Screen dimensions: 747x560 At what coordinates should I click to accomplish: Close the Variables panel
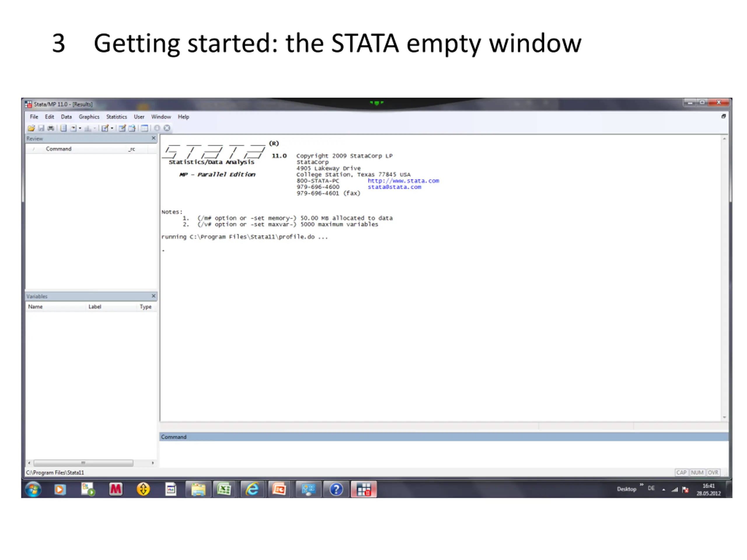(x=154, y=296)
